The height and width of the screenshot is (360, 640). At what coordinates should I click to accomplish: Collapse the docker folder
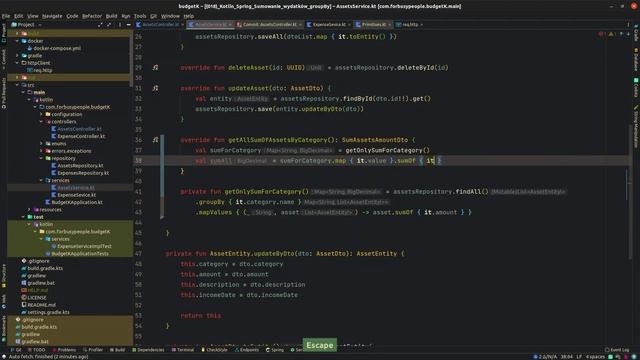click(17, 41)
